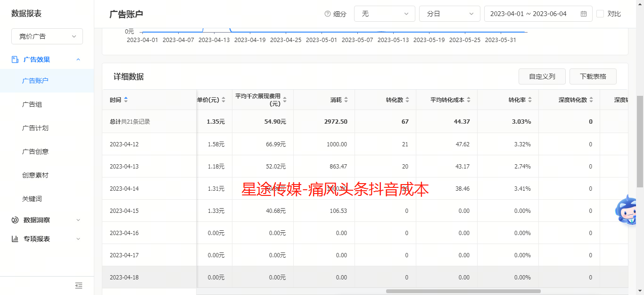Toggle sorting on the 转化率 column
Image resolution: width=644 pixels, height=295 pixels.
tap(531, 100)
